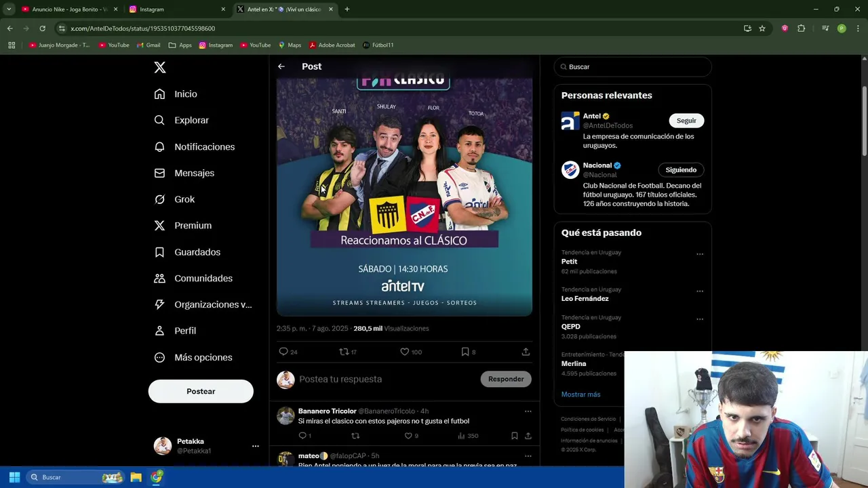Open Adobe Acrobat bookmark
This screenshot has height=488, width=868.
point(332,45)
